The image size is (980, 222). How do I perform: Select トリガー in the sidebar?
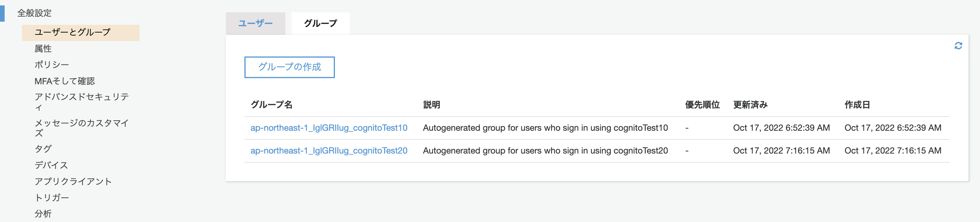coord(52,198)
